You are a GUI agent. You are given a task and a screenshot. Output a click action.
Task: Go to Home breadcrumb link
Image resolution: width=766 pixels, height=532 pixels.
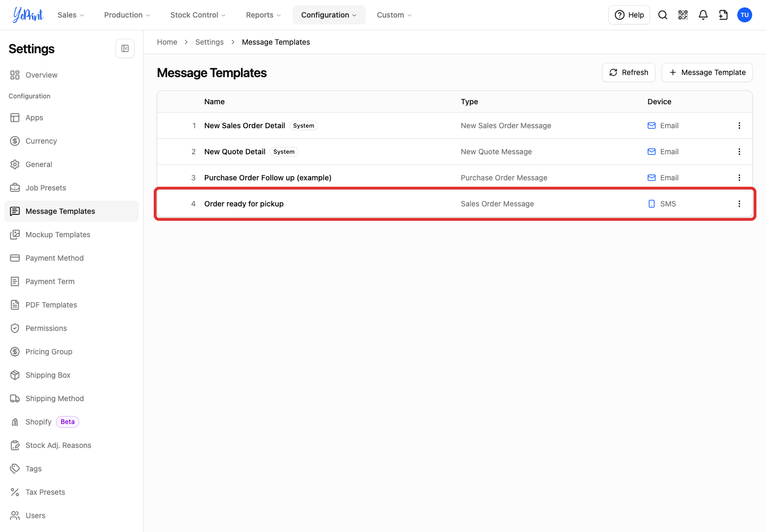[167, 42]
